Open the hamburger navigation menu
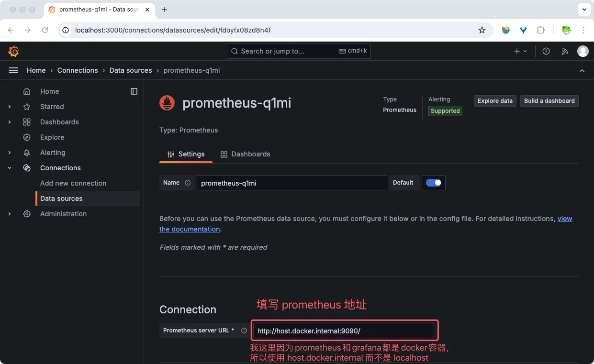The image size is (594, 364). pyautogui.click(x=13, y=70)
